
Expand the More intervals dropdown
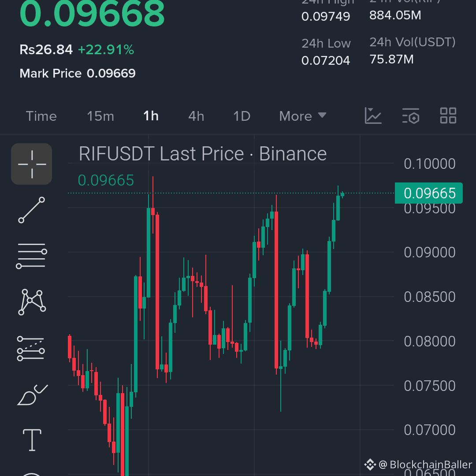[x=303, y=116]
